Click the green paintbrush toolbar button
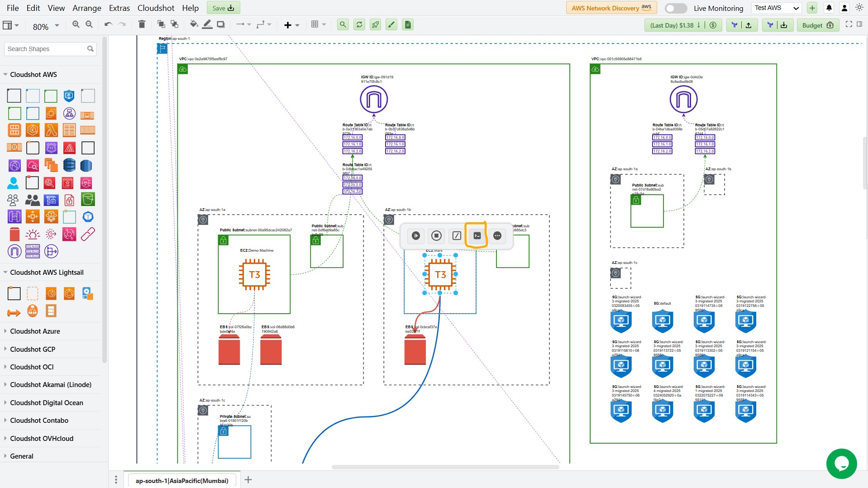Viewport: 868px width, 488px height. 391,25
